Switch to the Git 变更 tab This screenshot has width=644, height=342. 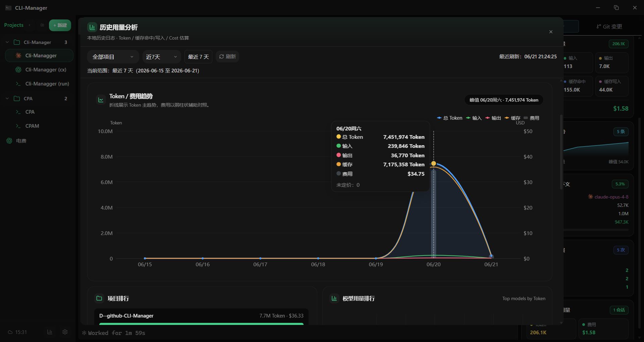coord(609,26)
